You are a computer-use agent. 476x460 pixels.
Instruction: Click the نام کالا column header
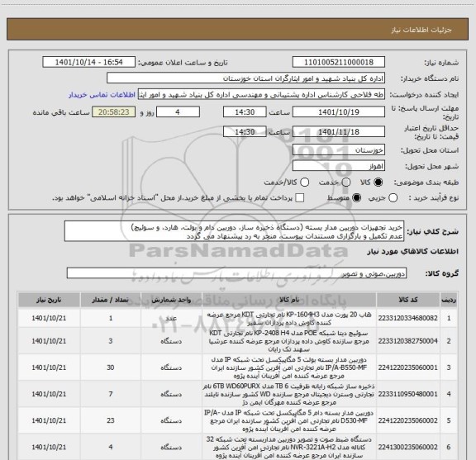click(289, 300)
